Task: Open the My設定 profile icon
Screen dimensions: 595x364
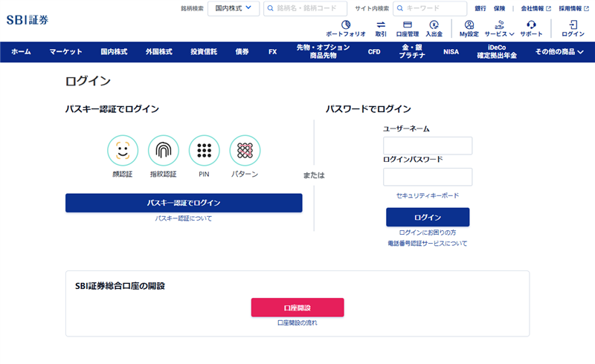Action: click(469, 25)
